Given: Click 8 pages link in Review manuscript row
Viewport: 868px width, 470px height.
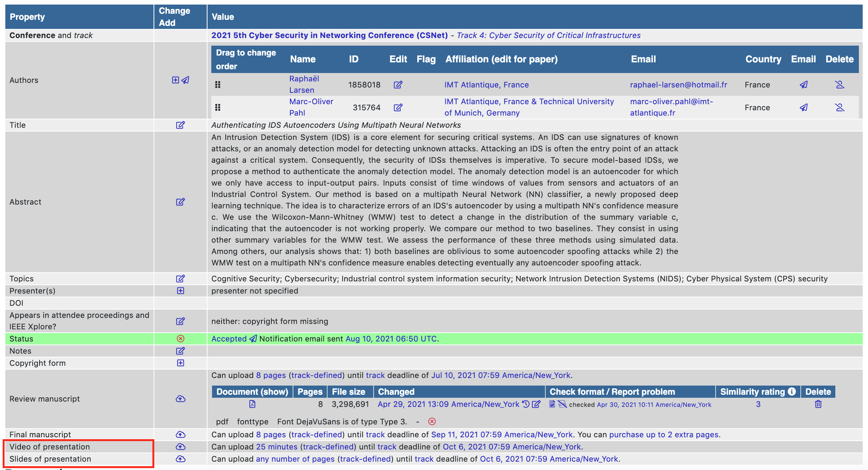Looking at the screenshot, I should click(x=271, y=375).
